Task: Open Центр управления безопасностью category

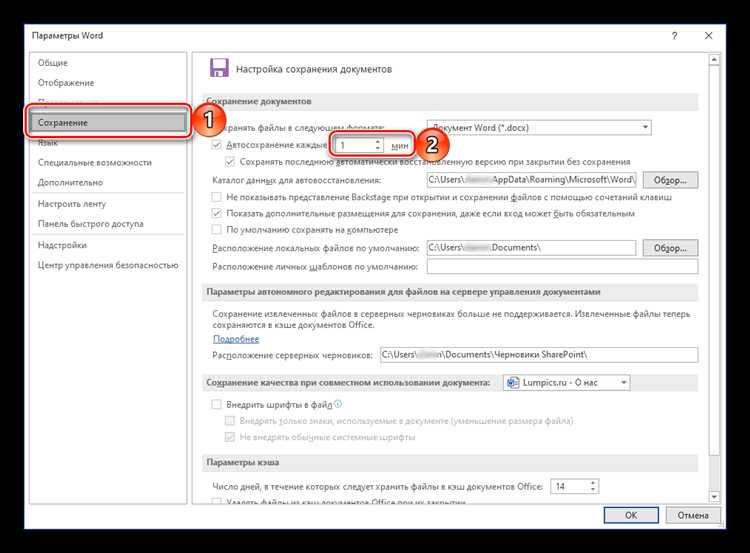Action: pyautogui.click(x=108, y=265)
